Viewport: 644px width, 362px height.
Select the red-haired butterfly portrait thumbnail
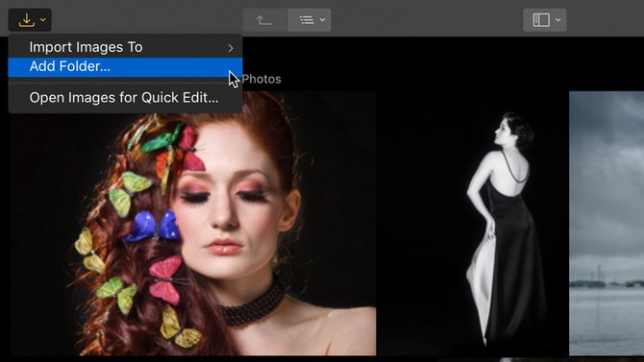193,224
